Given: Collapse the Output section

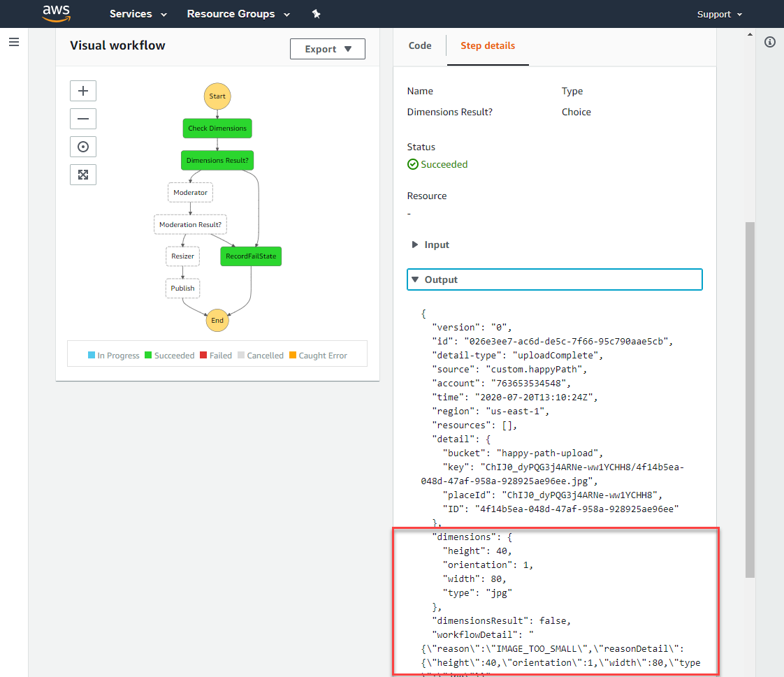Looking at the screenshot, I should [555, 279].
